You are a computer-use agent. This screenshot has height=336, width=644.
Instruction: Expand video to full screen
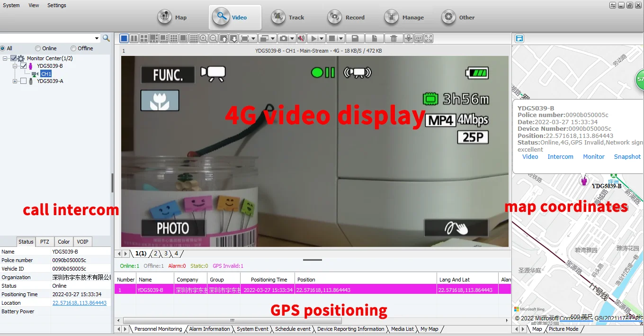[429, 38]
